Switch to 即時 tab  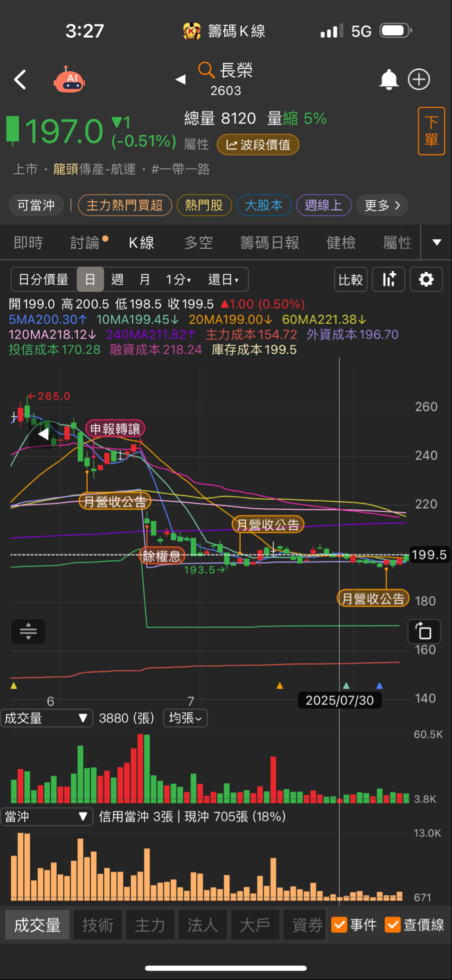[x=28, y=243]
